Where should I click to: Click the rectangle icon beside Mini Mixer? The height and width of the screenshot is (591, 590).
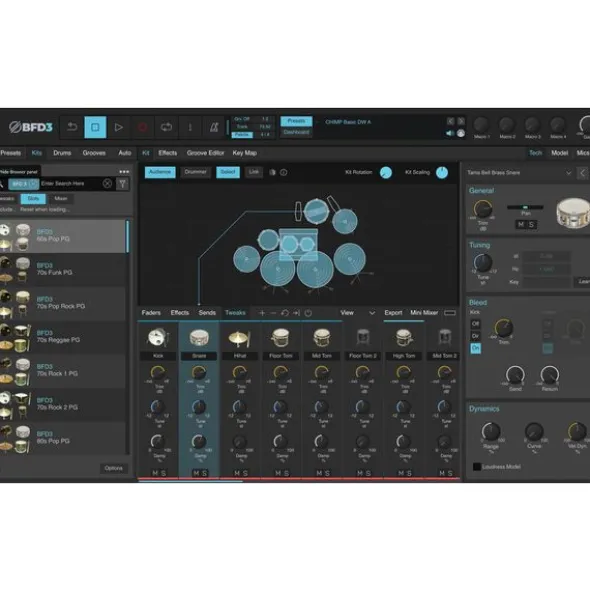coord(450,313)
